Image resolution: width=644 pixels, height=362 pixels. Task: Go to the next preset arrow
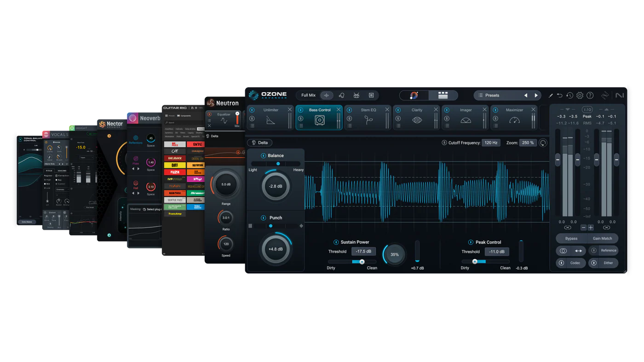536,96
